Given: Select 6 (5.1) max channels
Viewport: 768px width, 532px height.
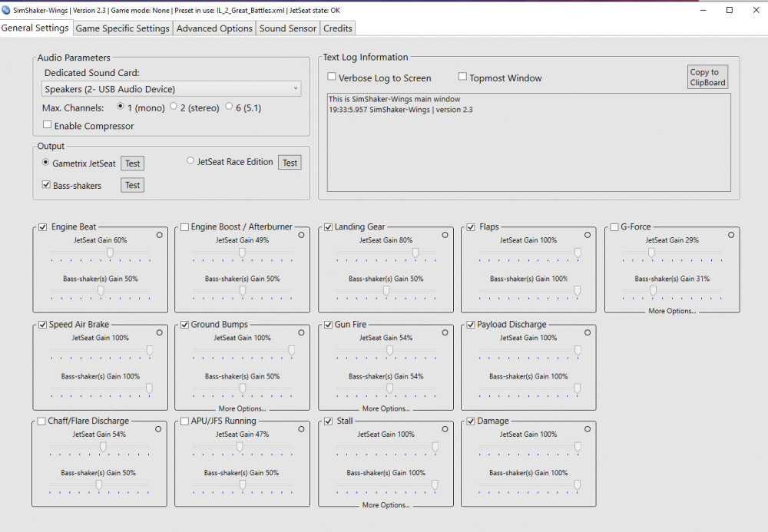Looking at the screenshot, I should pos(229,106).
